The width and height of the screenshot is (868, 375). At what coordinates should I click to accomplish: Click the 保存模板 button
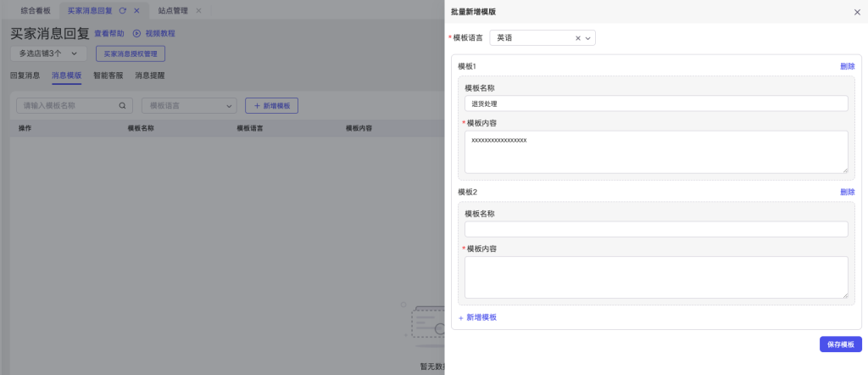[840, 344]
